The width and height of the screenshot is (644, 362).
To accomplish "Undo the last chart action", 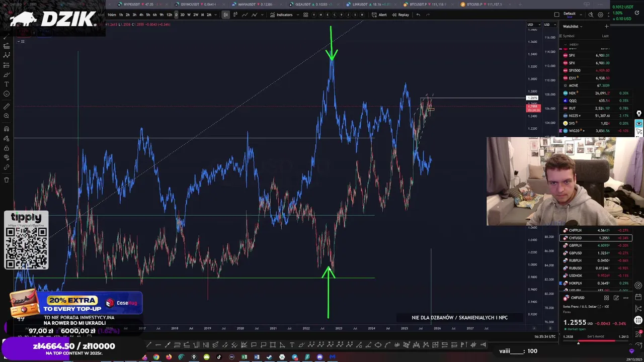I will [418, 15].
